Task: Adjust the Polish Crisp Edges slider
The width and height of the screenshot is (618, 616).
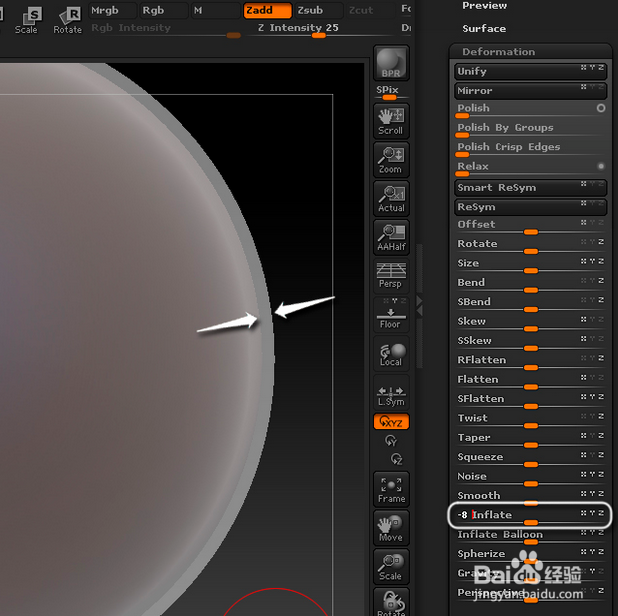Action: click(x=531, y=149)
